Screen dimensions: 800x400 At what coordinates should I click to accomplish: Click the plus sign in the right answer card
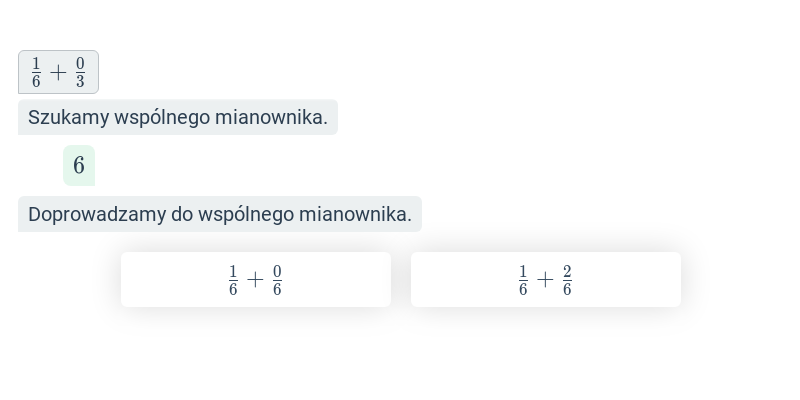click(x=545, y=280)
